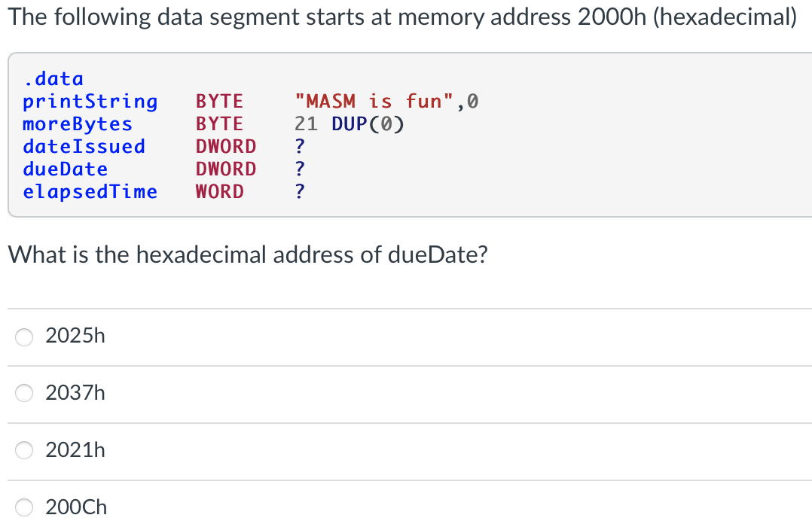This screenshot has height=521, width=812.
Task: Click the moreBytes variable name
Action: coord(78,123)
